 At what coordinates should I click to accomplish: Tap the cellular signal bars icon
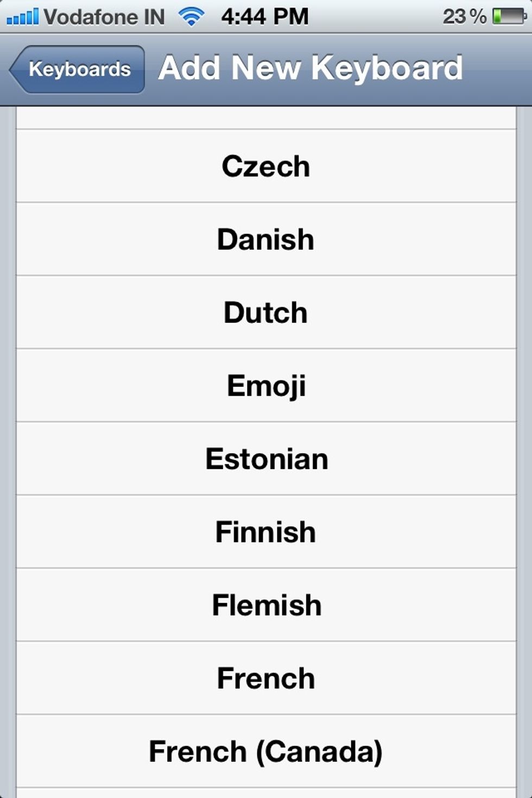22,17
